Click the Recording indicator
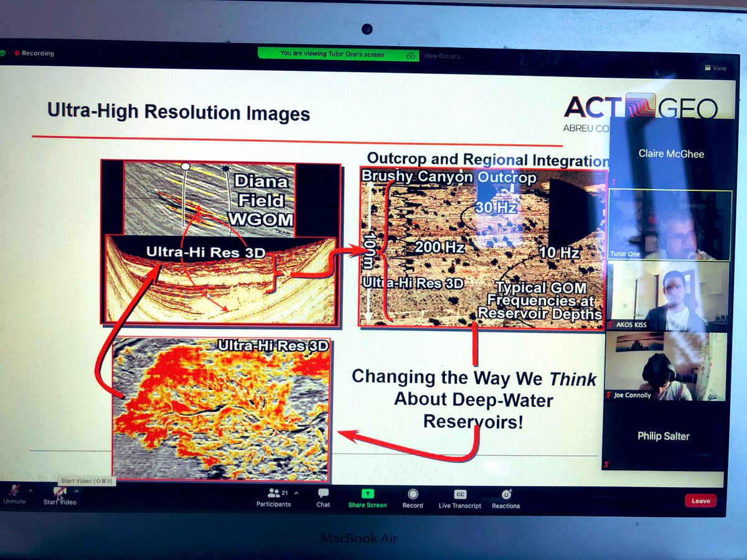747x560 pixels. click(x=34, y=54)
